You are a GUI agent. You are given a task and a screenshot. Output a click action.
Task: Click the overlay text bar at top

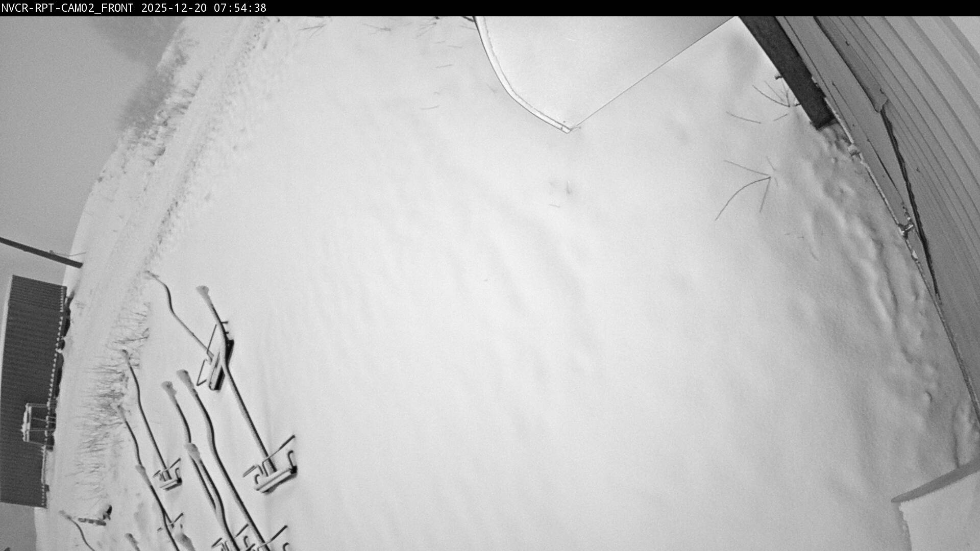point(138,8)
